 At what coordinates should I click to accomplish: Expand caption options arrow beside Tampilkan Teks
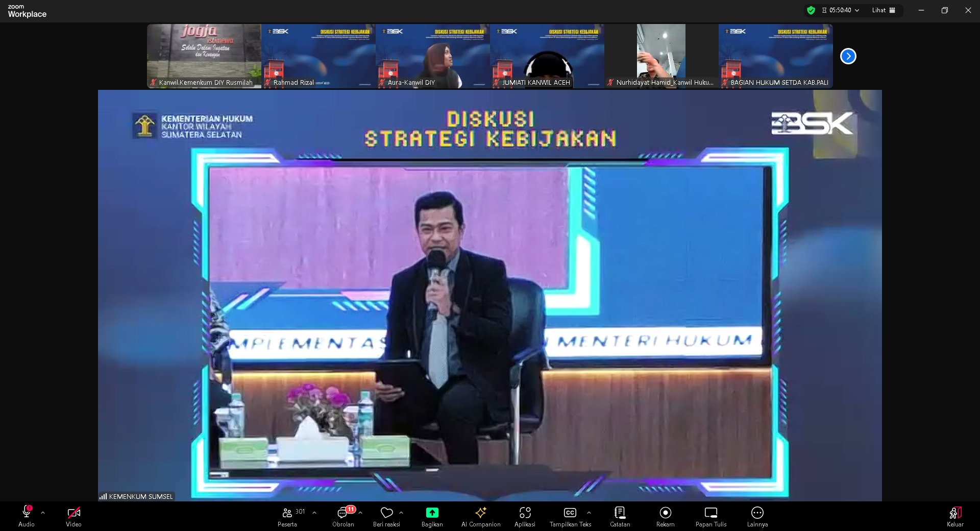[589, 513]
